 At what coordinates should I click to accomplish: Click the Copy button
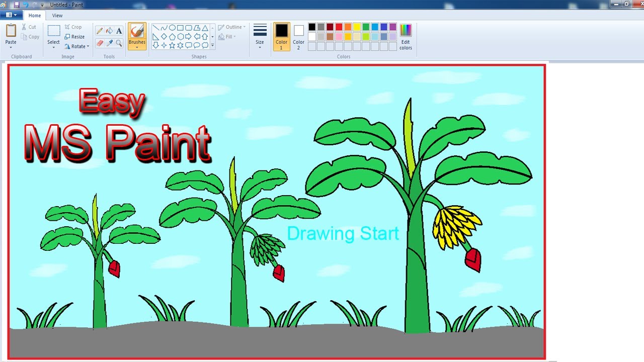(x=30, y=37)
